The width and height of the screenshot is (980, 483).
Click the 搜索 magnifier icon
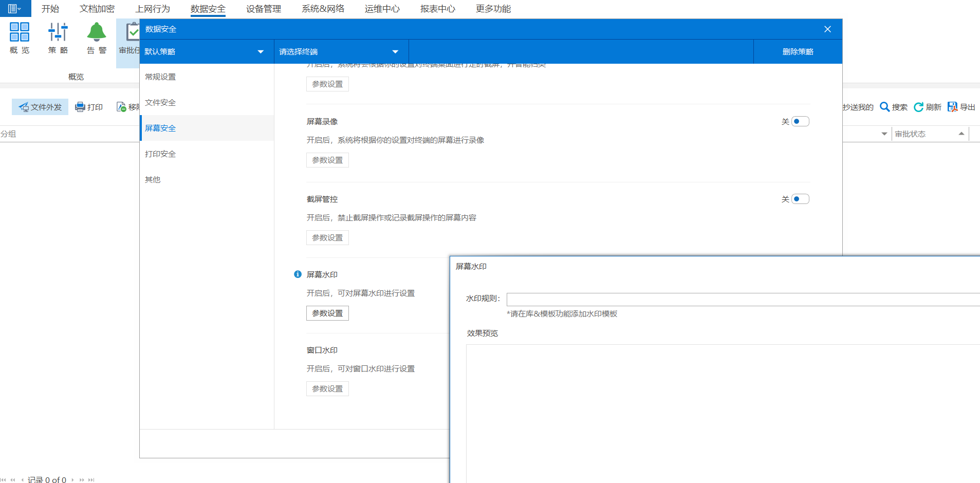[884, 107]
